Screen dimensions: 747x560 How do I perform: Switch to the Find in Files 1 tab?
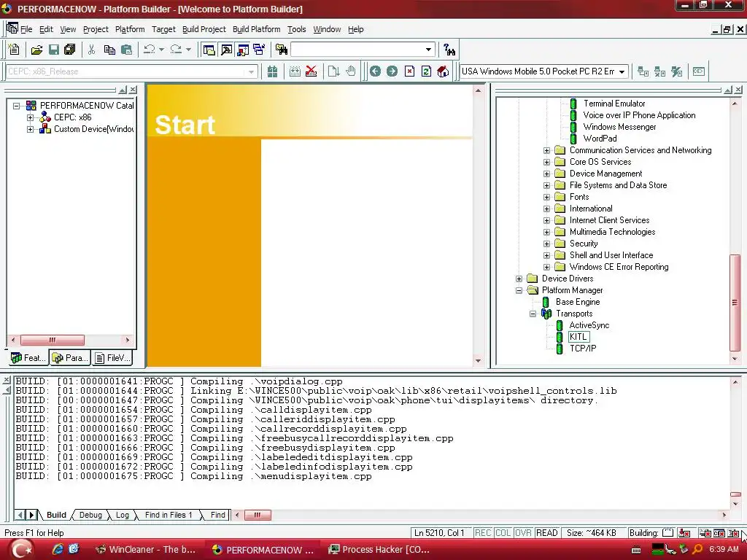click(x=169, y=515)
